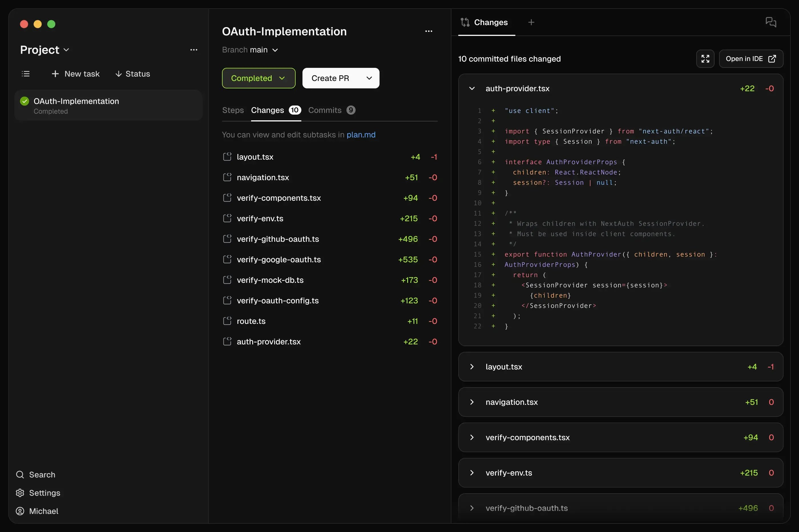Open the Create PR dropdown arrow
Image resolution: width=799 pixels, height=532 pixels.
tap(369, 78)
